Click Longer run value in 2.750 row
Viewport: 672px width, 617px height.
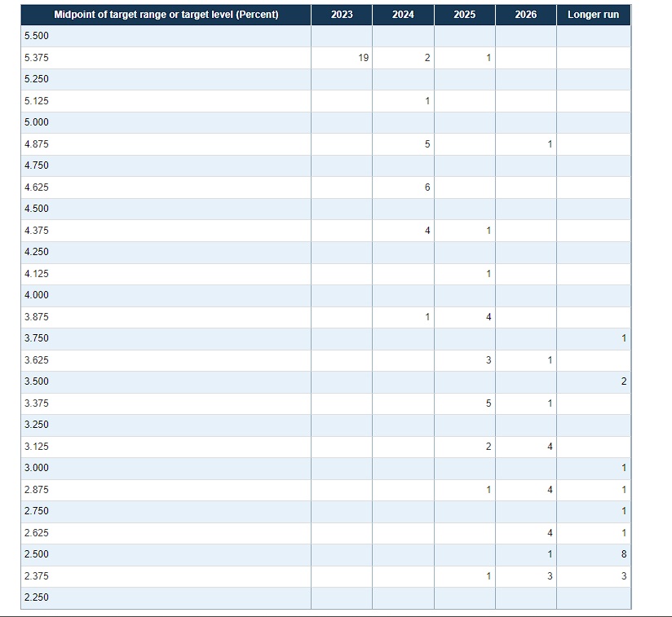tap(624, 511)
